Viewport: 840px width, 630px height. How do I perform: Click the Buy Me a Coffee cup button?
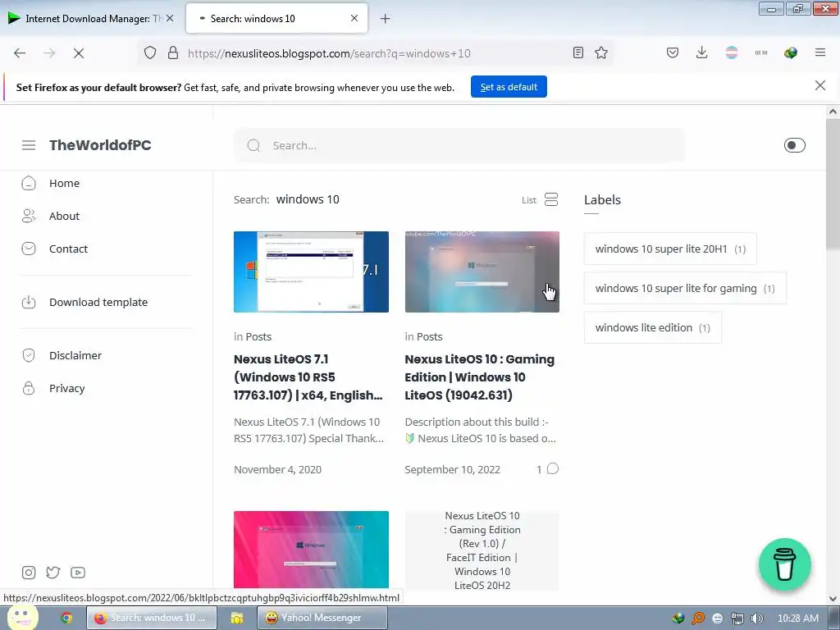[x=785, y=564]
